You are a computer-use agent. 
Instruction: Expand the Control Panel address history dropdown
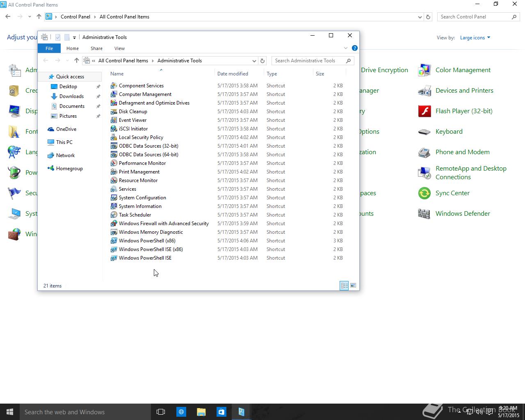pos(420,17)
